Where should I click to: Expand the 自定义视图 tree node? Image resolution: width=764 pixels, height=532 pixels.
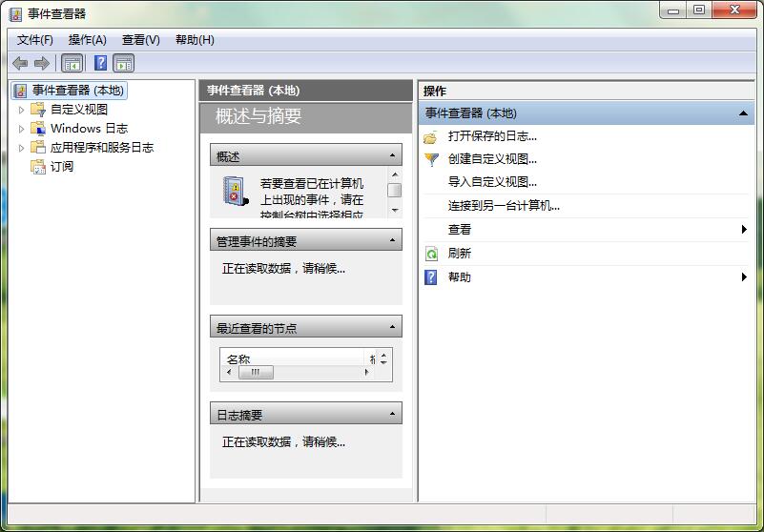(22, 110)
